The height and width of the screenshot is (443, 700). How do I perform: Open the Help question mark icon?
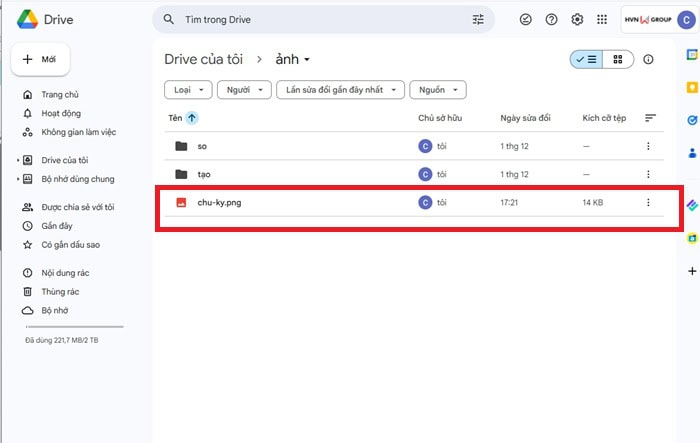[552, 19]
